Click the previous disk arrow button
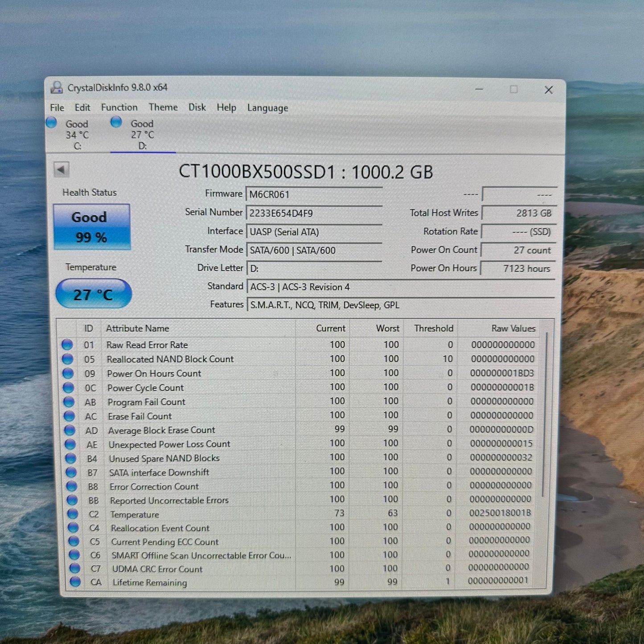Screen dimensions: 644x644 pyautogui.click(x=61, y=169)
